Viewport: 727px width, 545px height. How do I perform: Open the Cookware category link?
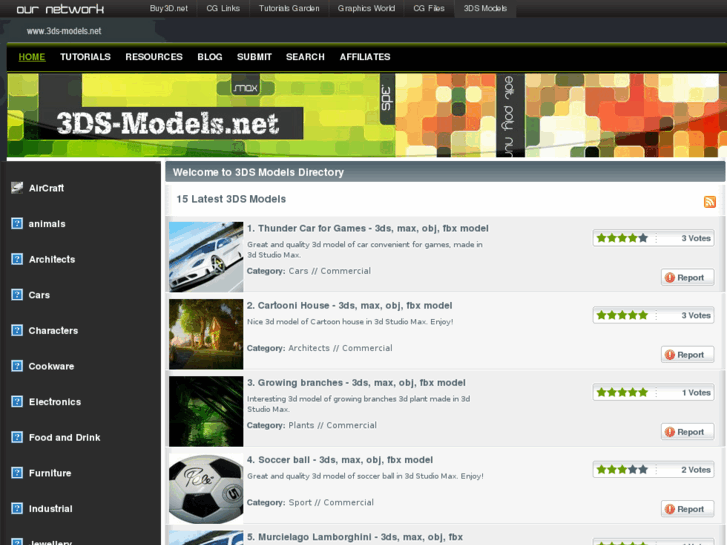(x=51, y=366)
